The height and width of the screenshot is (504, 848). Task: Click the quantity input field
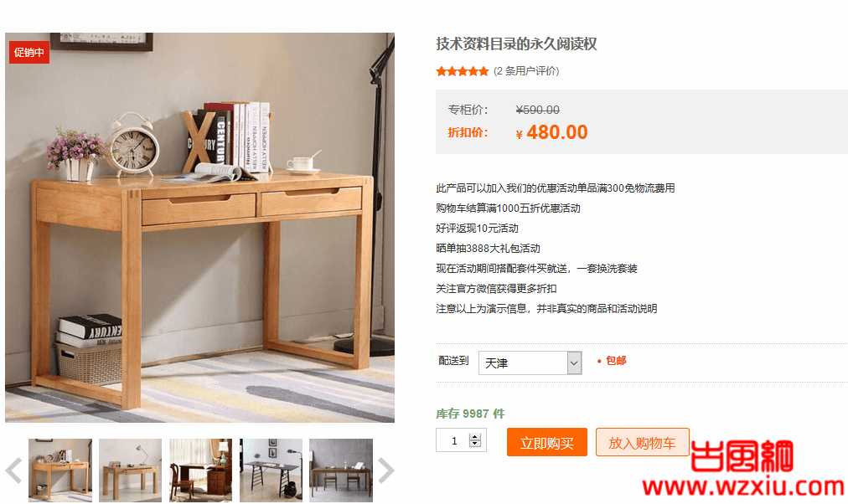tap(454, 440)
